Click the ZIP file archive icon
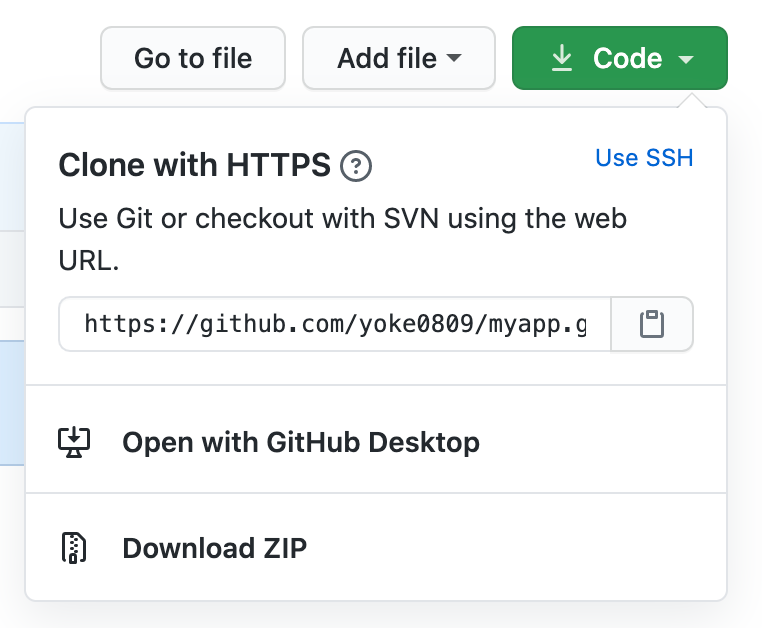 coord(74,548)
